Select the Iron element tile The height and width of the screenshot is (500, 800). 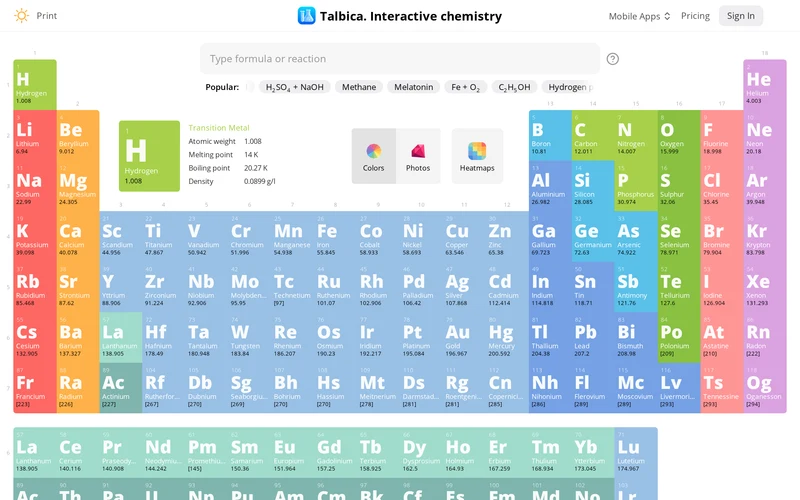(335, 236)
